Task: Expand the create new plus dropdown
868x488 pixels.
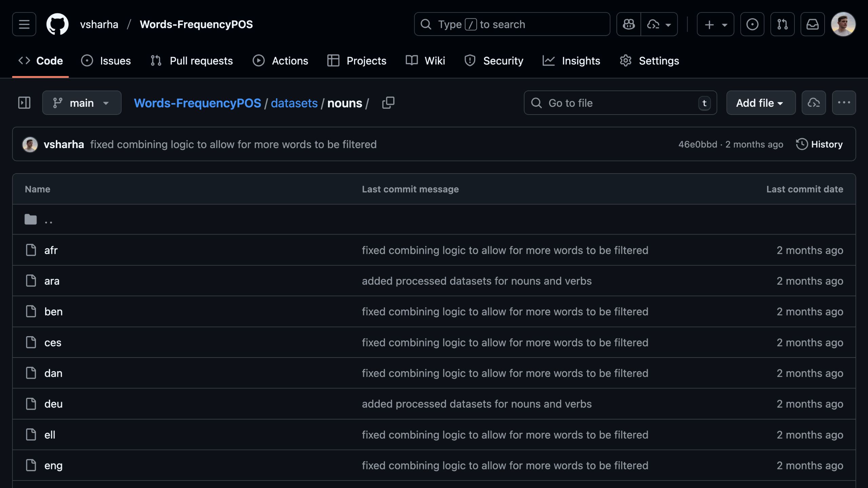Action: (x=715, y=24)
